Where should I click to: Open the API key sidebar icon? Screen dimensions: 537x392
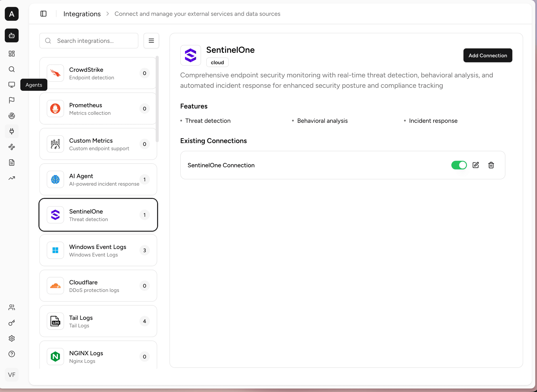point(12,323)
